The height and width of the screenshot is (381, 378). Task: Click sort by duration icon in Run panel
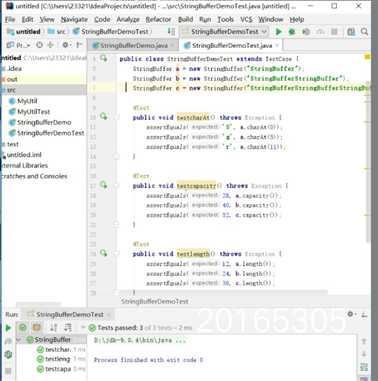68,328
